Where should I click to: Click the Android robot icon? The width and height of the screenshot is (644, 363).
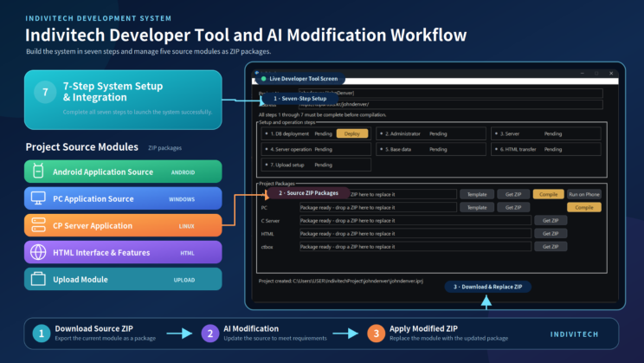(x=38, y=171)
